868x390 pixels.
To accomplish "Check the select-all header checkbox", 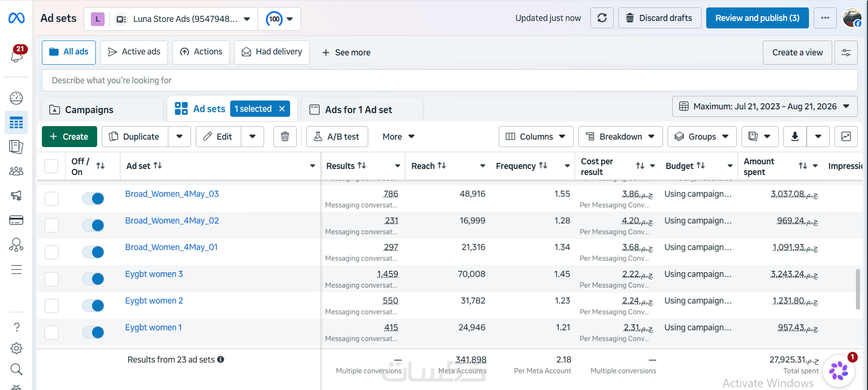I will pos(51,166).
